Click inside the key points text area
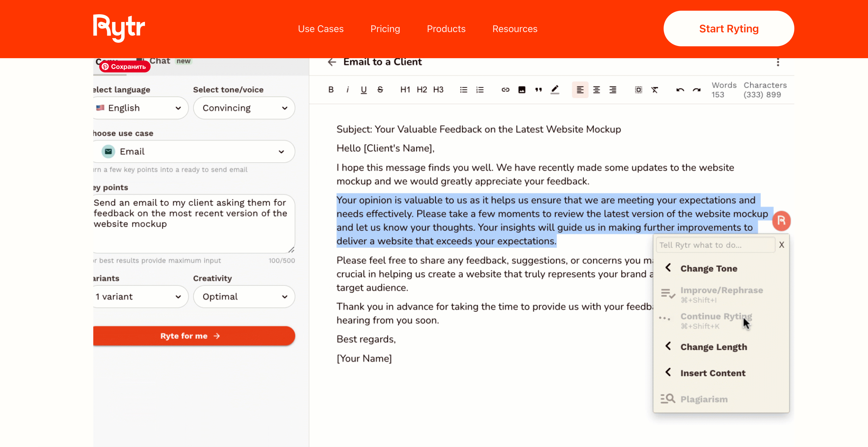 [193, 223]
